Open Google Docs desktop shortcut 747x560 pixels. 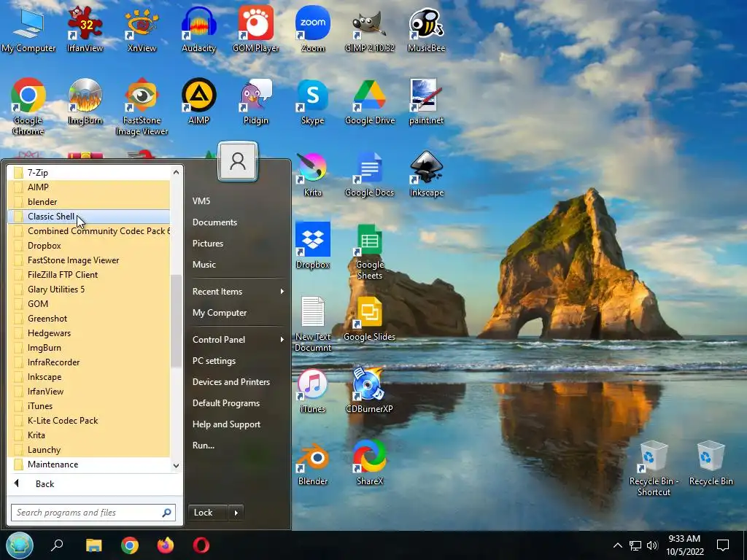[x=370, y=174]
